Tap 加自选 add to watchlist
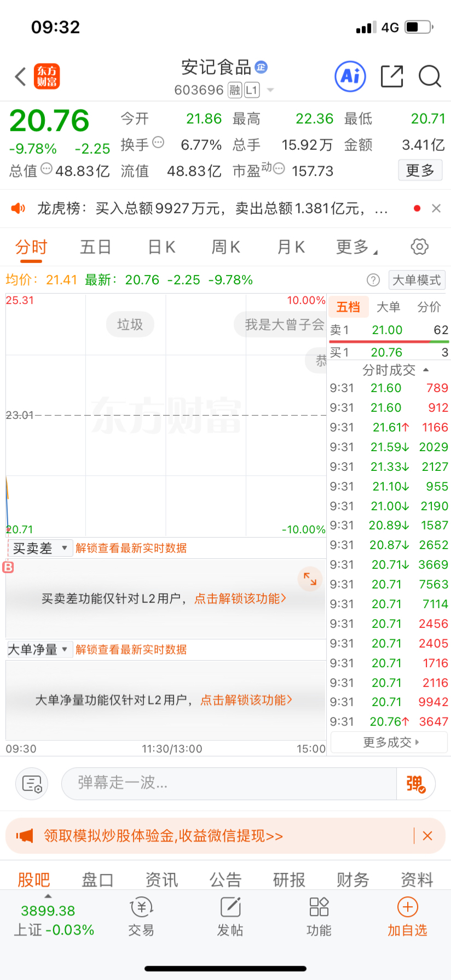Screen dimensions: 451x980 (407, 917)
